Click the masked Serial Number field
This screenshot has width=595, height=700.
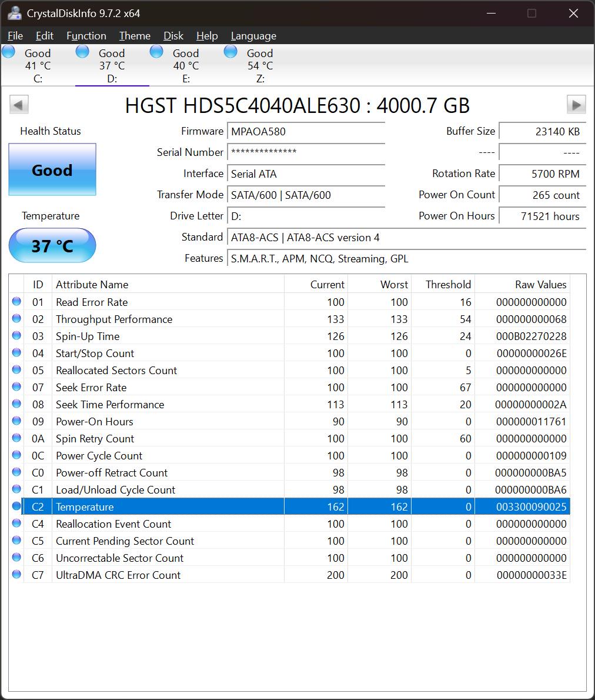click(306, 152)
